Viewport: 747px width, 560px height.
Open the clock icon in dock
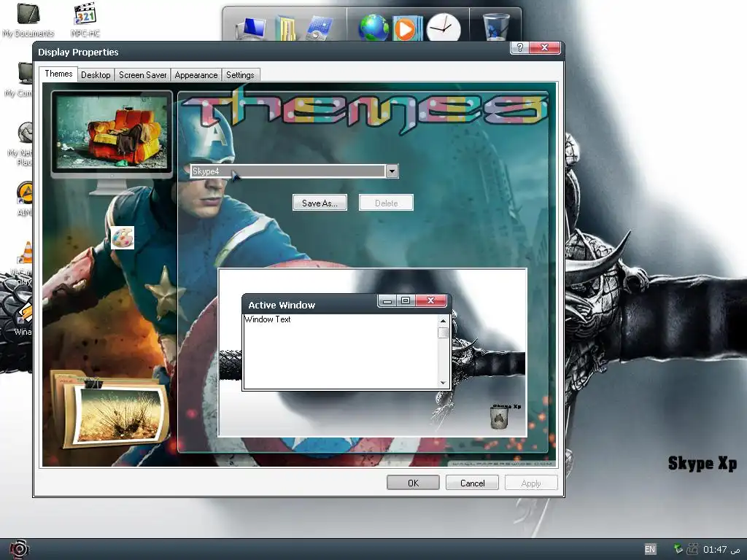click(444, 28)
